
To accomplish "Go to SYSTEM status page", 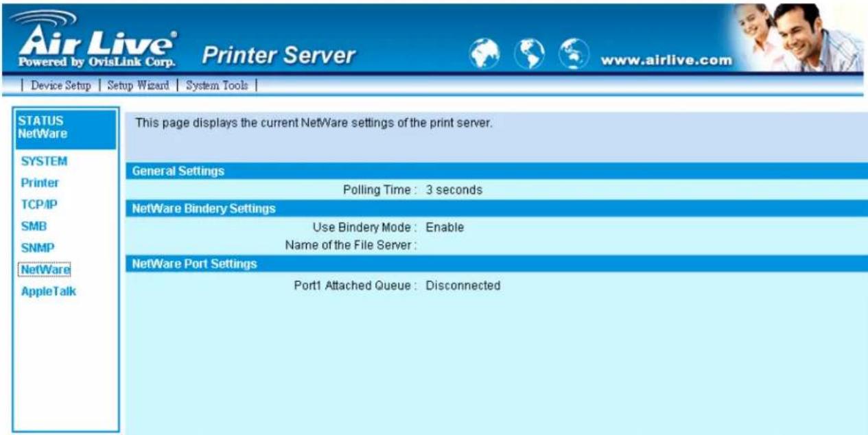I will pos(43,162).
